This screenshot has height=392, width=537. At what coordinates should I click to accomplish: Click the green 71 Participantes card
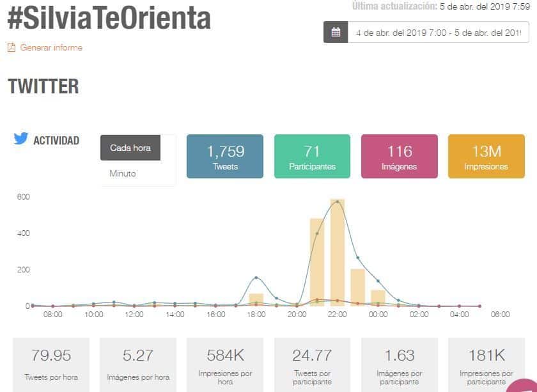(312, 156)
